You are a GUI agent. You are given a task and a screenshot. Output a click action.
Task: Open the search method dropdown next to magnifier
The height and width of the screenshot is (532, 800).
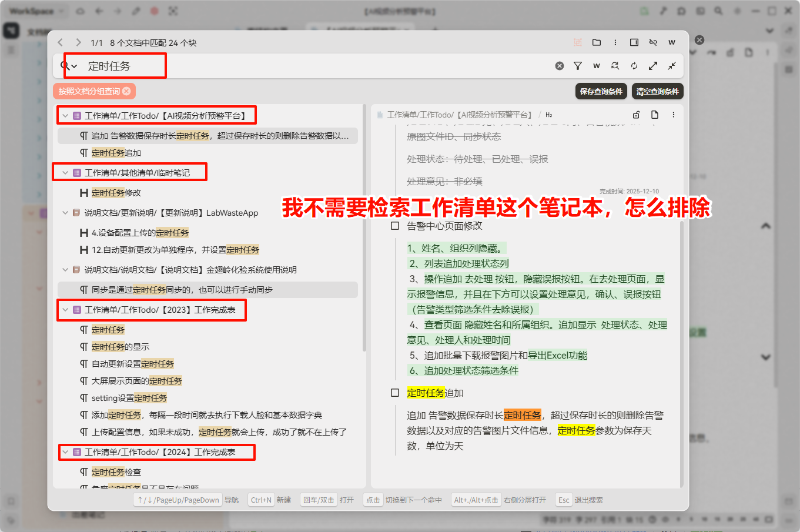click(x=69, y=66)
